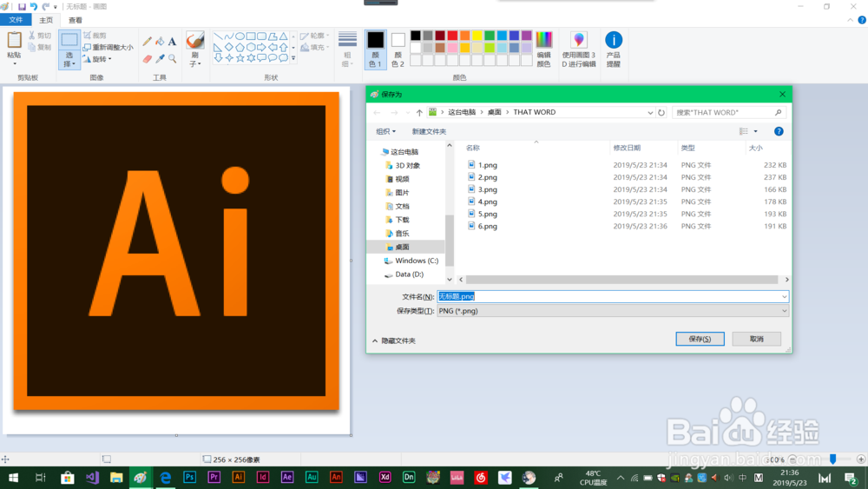Click the search THAT WORD box
868x489 pixels.
click(x=728, y=112)
